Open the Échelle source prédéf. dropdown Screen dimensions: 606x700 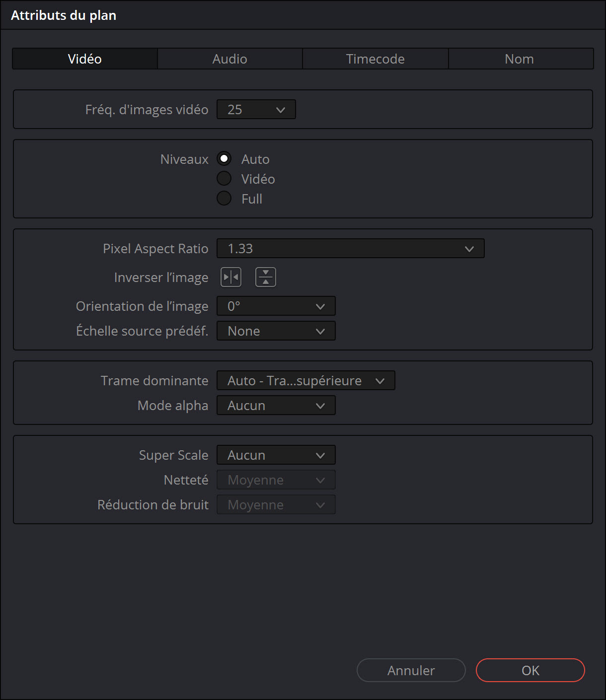[276, 331]
